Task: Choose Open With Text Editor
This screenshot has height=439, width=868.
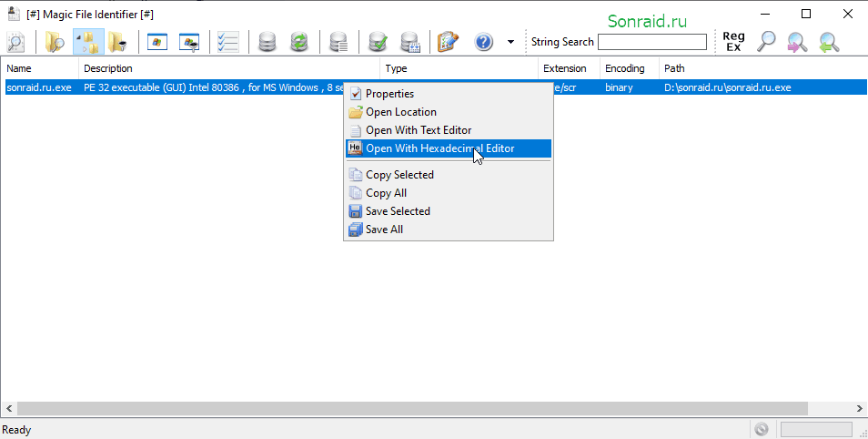Action: (x=449, y=130)
